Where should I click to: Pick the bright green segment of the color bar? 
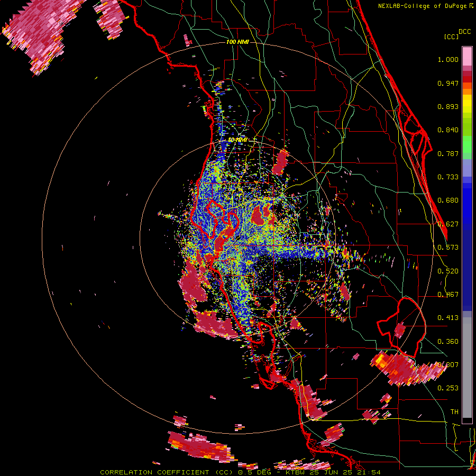tap(467, 144)
